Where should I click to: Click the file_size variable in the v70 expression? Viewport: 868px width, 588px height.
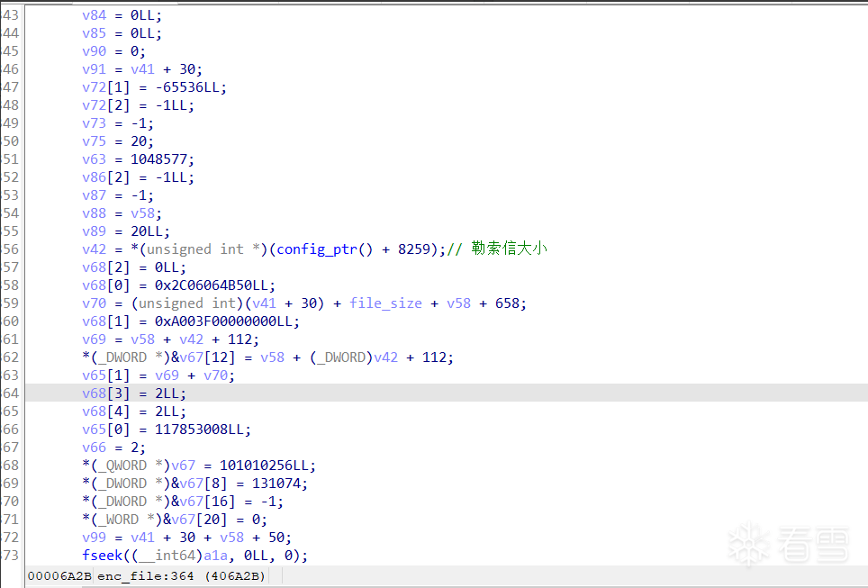[385, 303]
